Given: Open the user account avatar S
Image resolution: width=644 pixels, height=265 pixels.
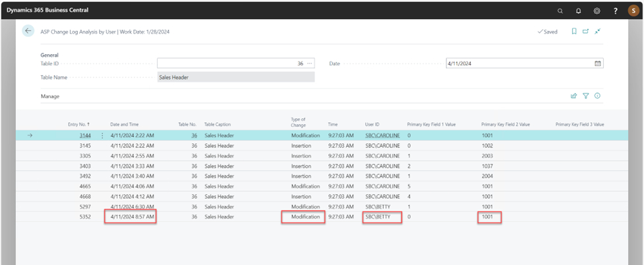Looking at the screenshot, I should (633, 11).
